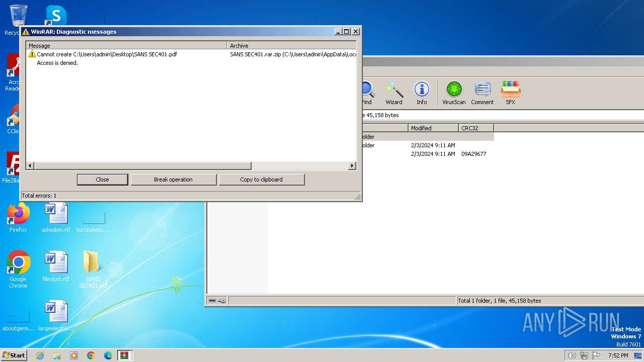Select the largeelectro... document on desktop
The height and width of the screenshot is (362, 644).
(x=56, y=316)
